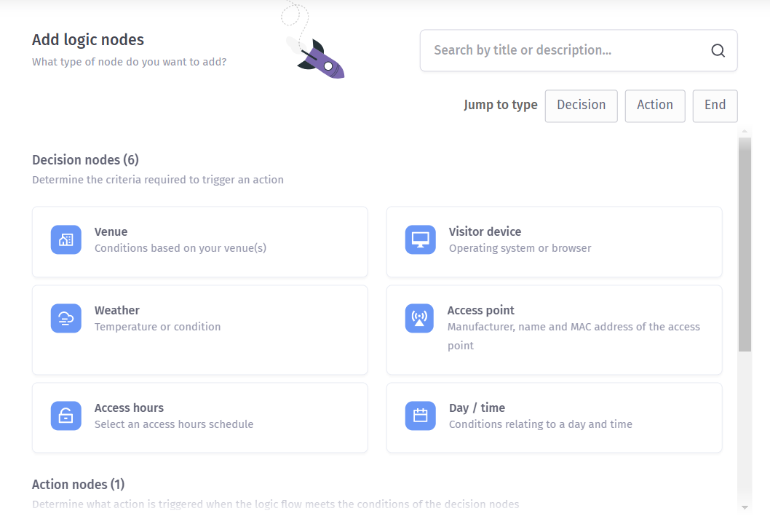Pick the Access point description text
This screenshot has height=532, width=770.
pyautogui.click(x=573, y=327)
